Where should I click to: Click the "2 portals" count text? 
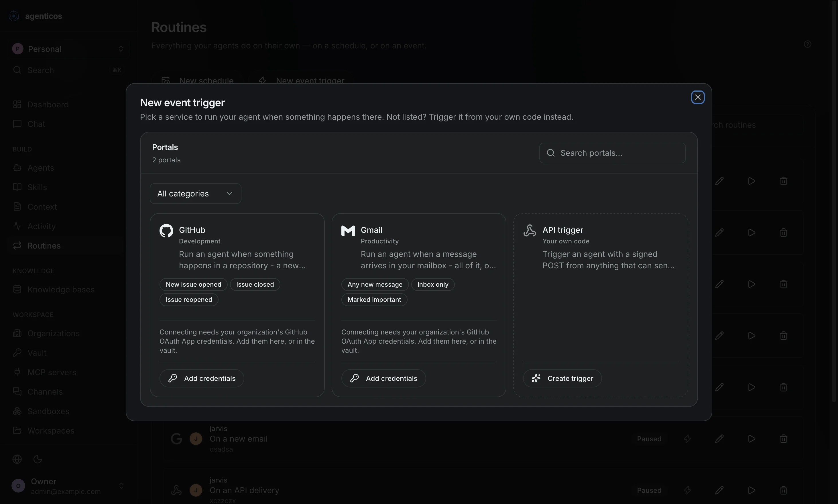166,160
